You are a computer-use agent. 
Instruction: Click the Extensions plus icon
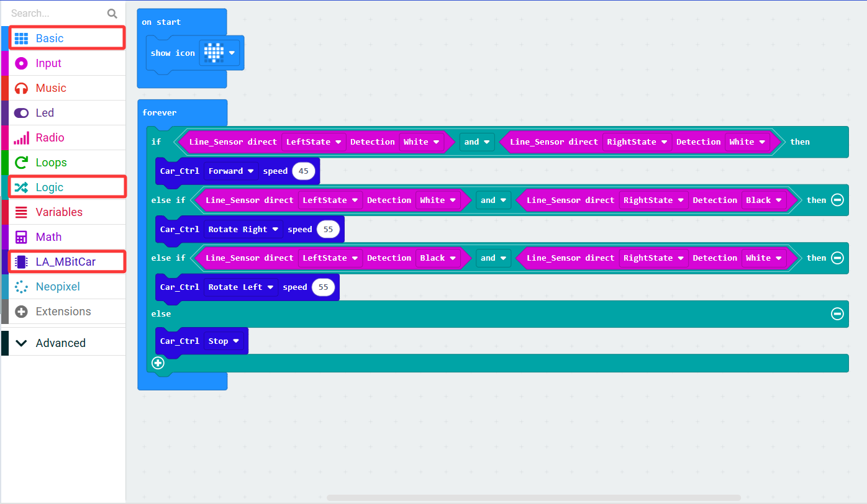[x=22, y=312]
